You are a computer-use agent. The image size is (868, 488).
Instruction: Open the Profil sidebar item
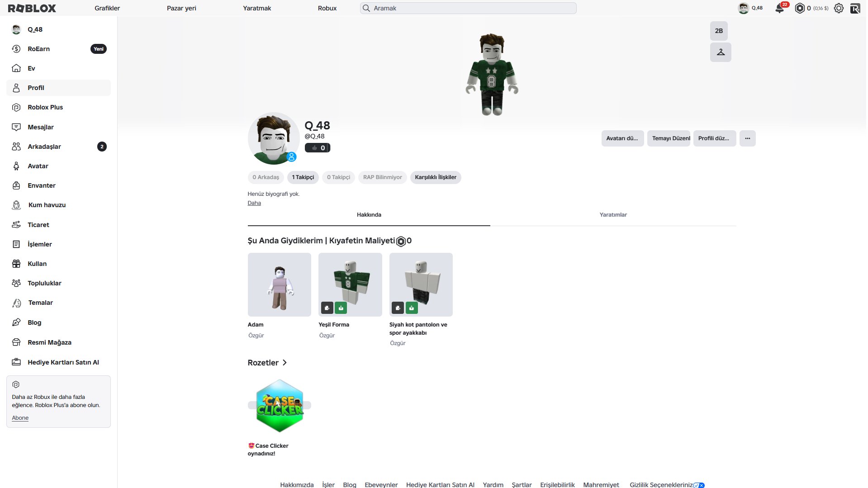(x=58, y=88)
